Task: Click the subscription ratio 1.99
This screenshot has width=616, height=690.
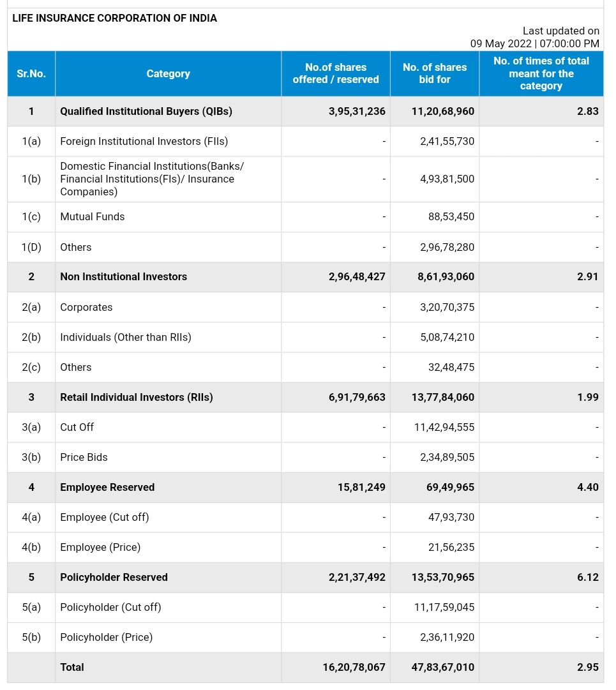Action: pyautogui.click(x=588, y=398)
